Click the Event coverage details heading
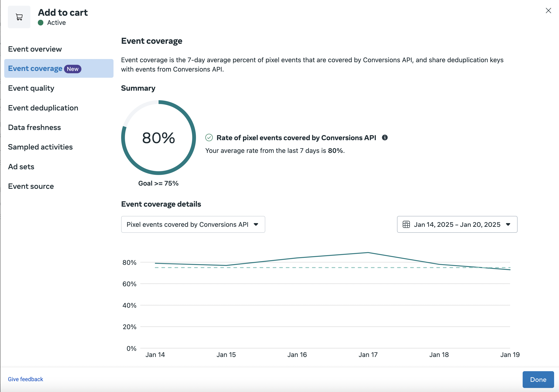Viewport: 559px width, 392px height. (161, 204)
